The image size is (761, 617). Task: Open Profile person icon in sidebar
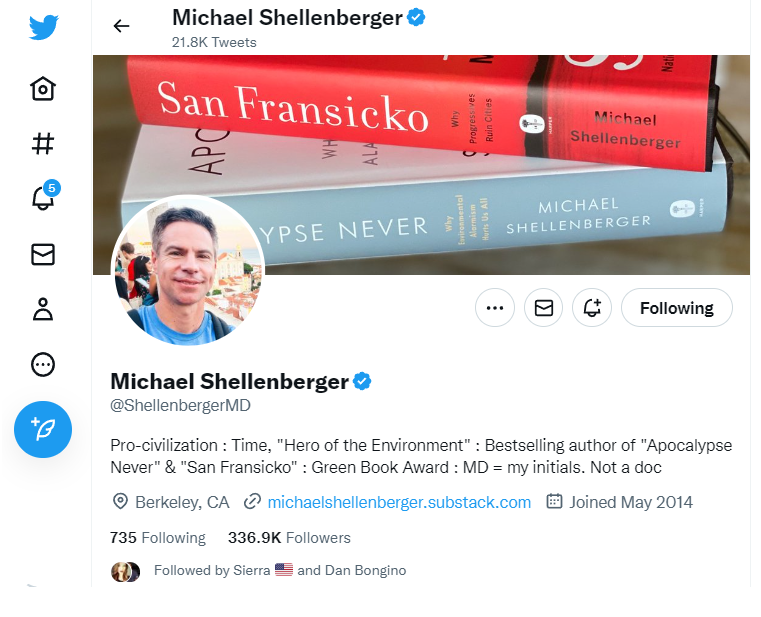pyautogui.click(x=43, y=309)
